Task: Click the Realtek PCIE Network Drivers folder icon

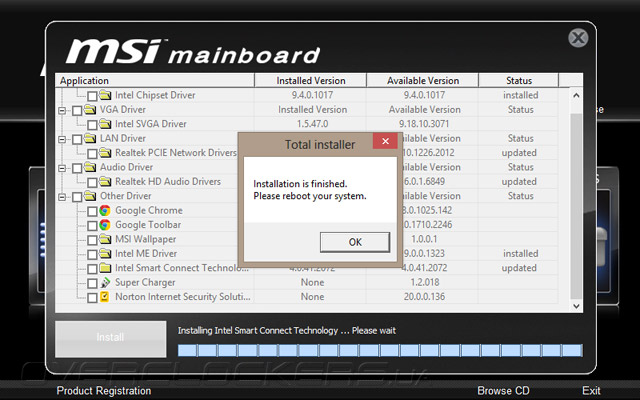Action: [105, 152]
